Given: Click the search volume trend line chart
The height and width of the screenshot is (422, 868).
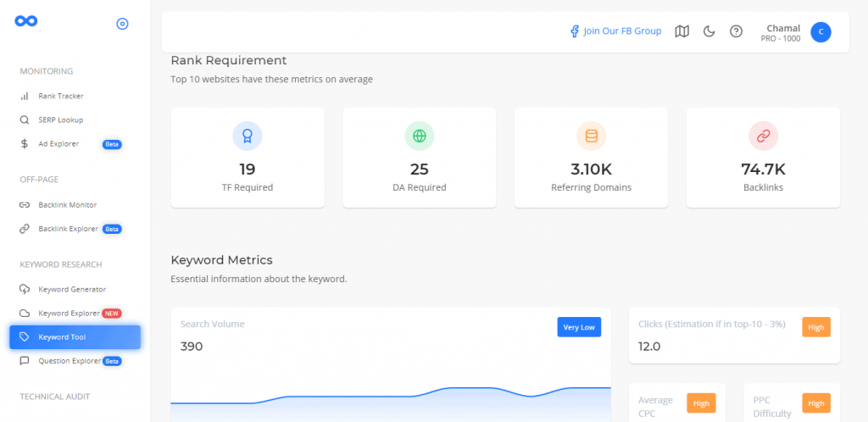Looking at the screenshot, I should [x=391, y=403].
